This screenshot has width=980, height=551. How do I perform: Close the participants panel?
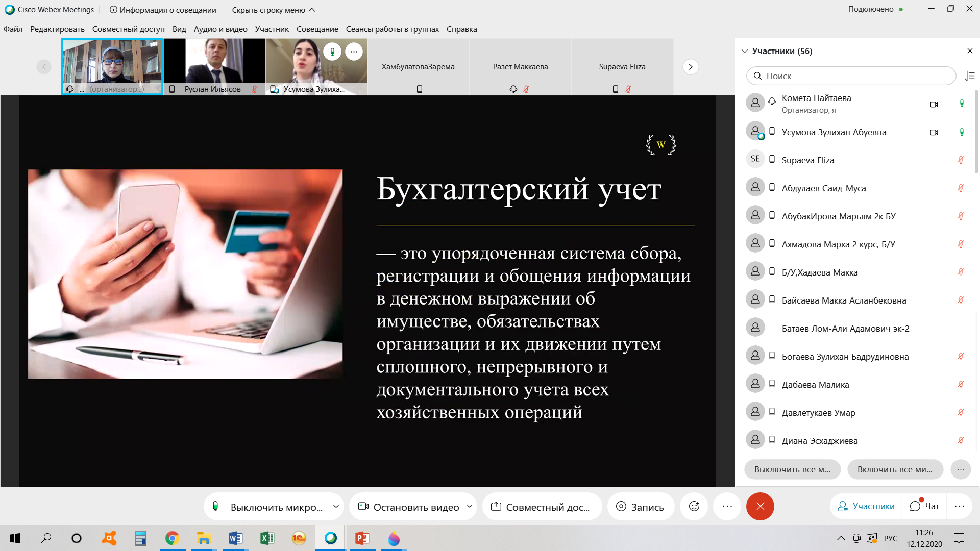[970, 51]
